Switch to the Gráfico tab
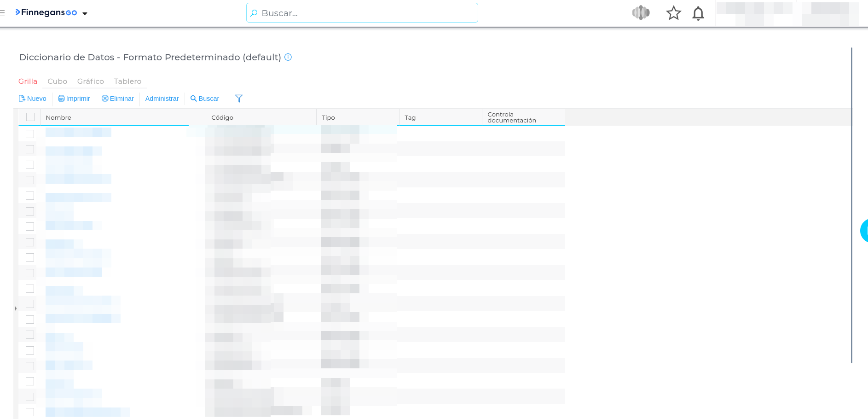This screenshot has height=419, width=868. pos(90,81)
